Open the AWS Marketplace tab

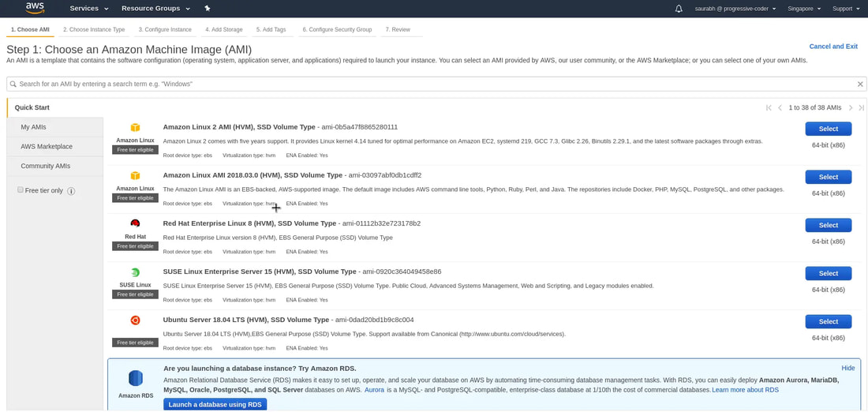click(47, 146)
